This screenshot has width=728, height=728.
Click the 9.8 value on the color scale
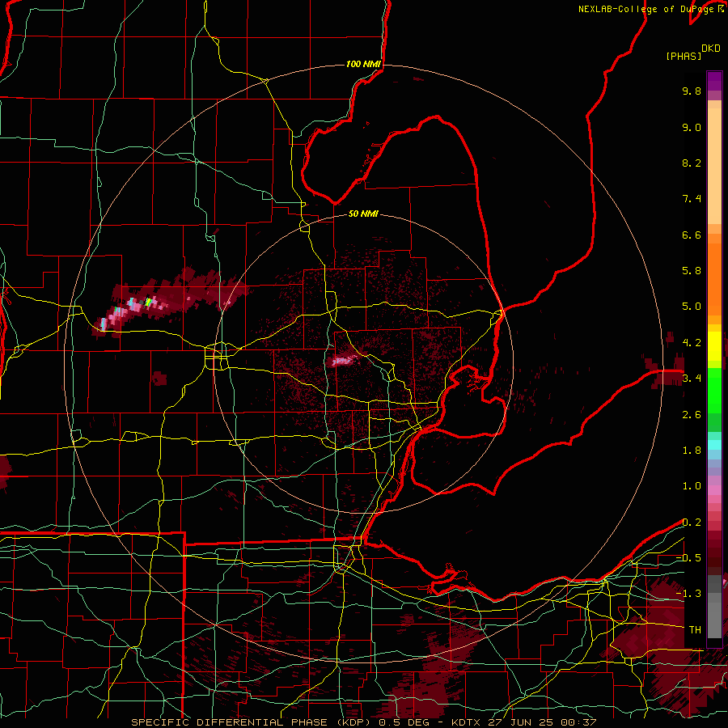692,91
